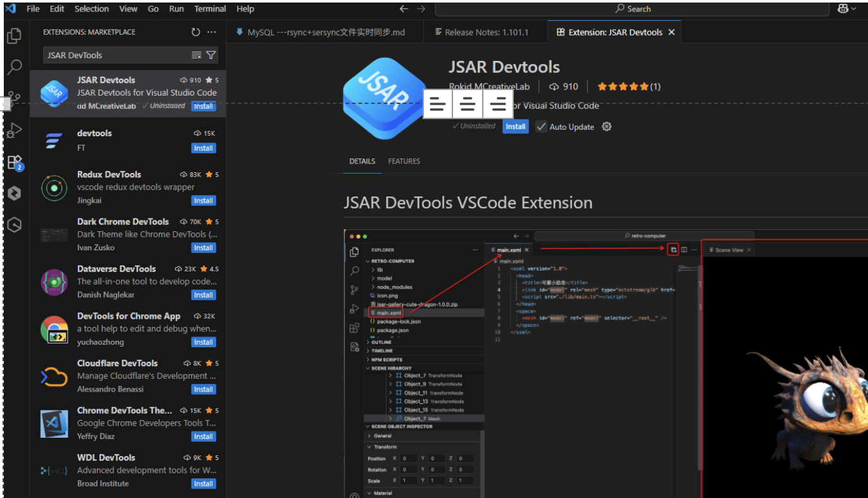Open the Selection menu

tap(91, 9)
